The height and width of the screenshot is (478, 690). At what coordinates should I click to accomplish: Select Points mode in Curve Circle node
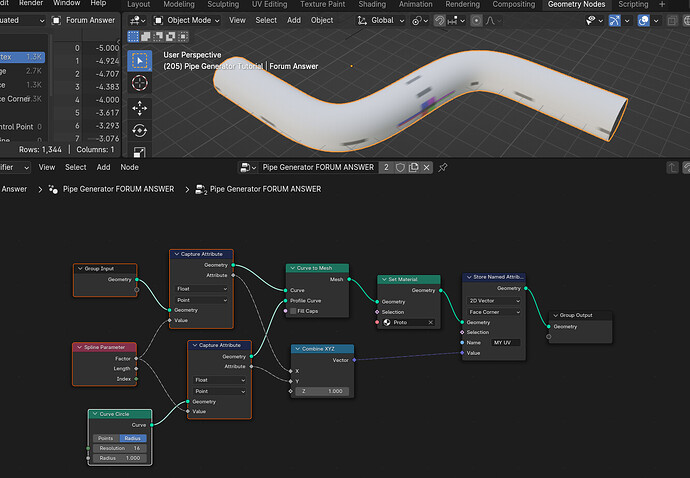pos(106,438)
